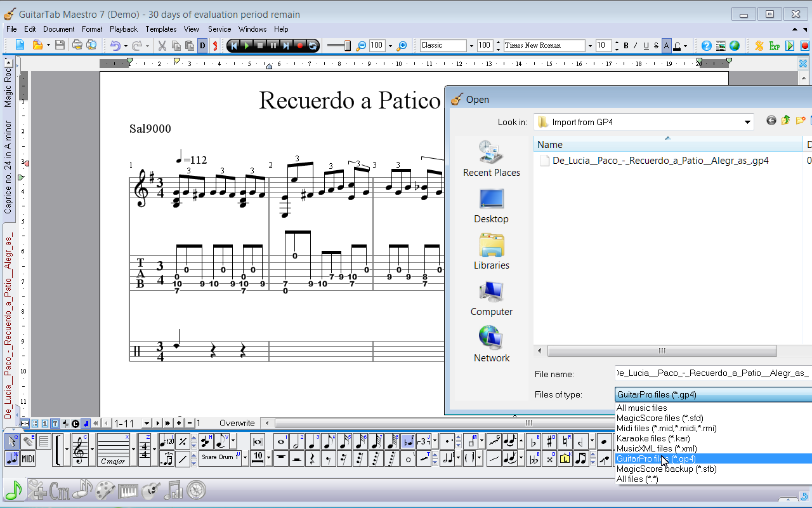Click the open folder toolbar icon
This screenshot has width=812, height=508.
(x=37, y=45)
